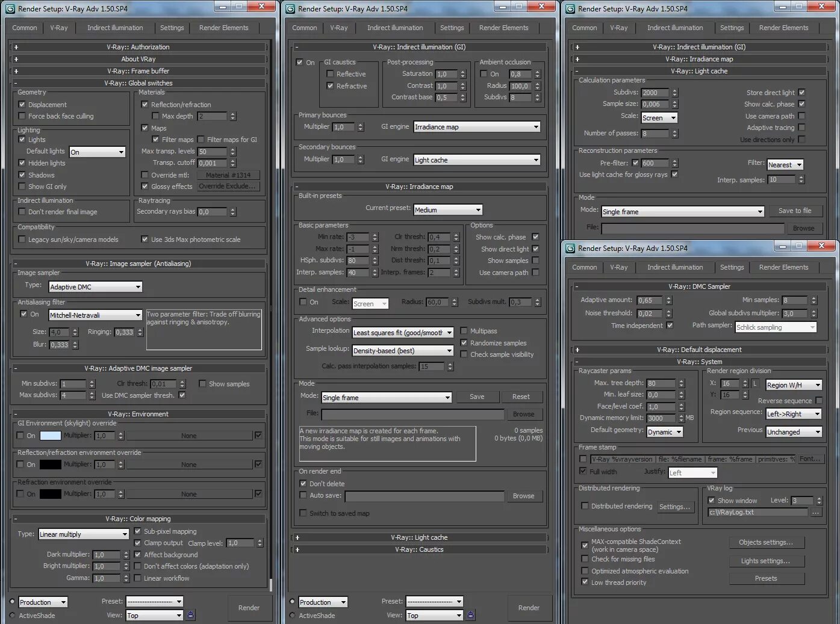Enable Force back face culling

click(x=22, y=116)
